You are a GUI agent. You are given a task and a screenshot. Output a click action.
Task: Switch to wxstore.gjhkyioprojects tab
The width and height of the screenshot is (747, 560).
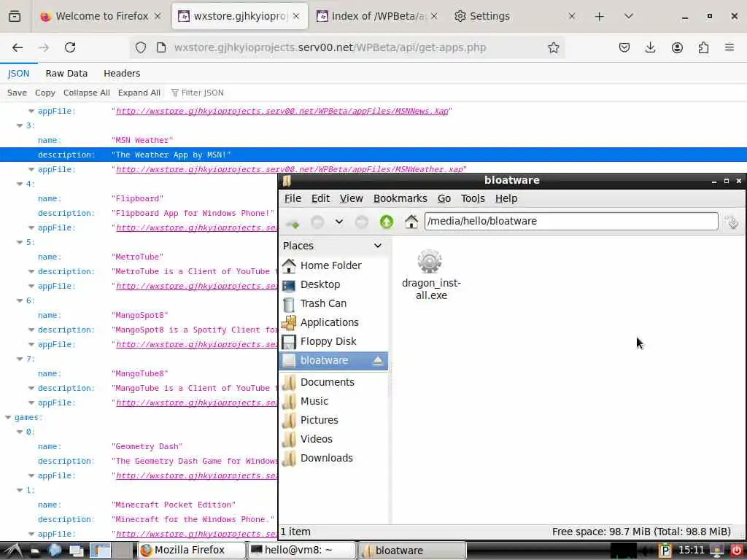239,16
